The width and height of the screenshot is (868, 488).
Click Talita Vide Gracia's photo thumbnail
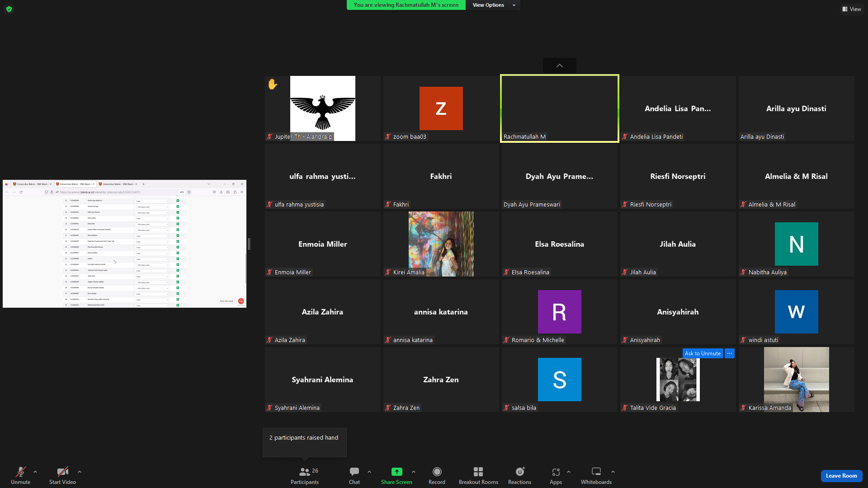[x=678, y=380]
